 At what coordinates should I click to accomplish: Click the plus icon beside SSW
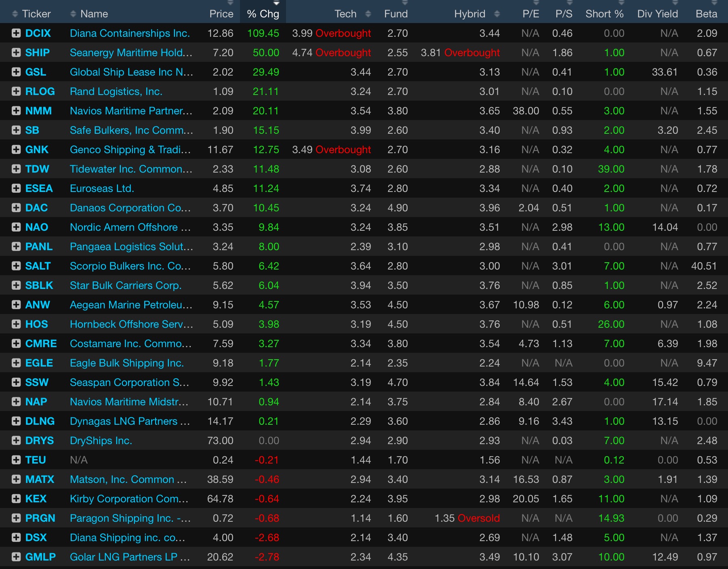coord(16,382)
